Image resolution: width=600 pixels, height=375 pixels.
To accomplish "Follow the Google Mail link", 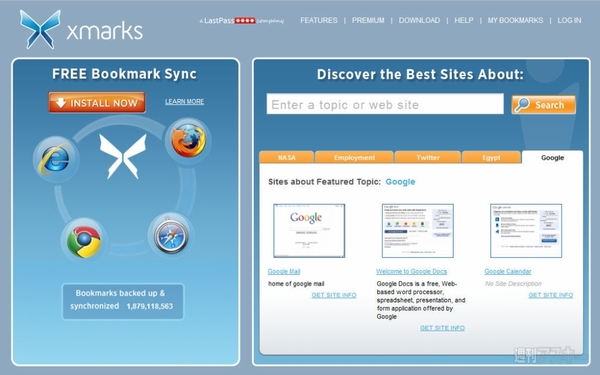I will point(284,271).
